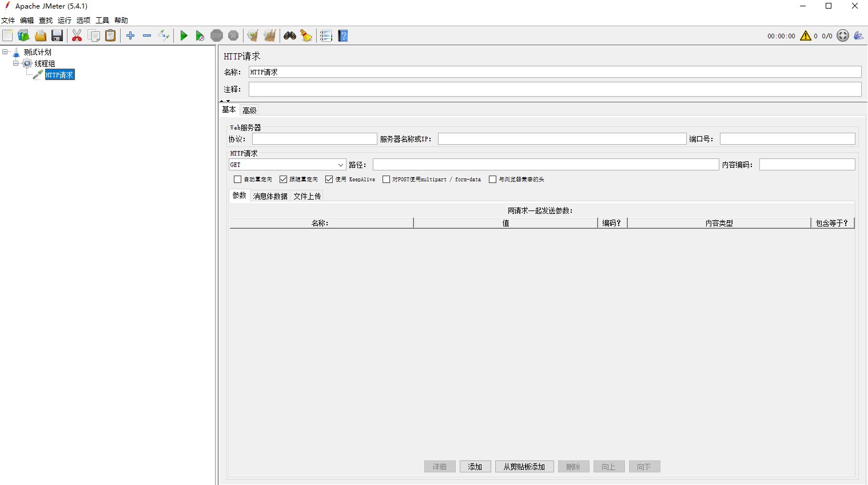Open the 编辑 menu

(x=27, y=21)
